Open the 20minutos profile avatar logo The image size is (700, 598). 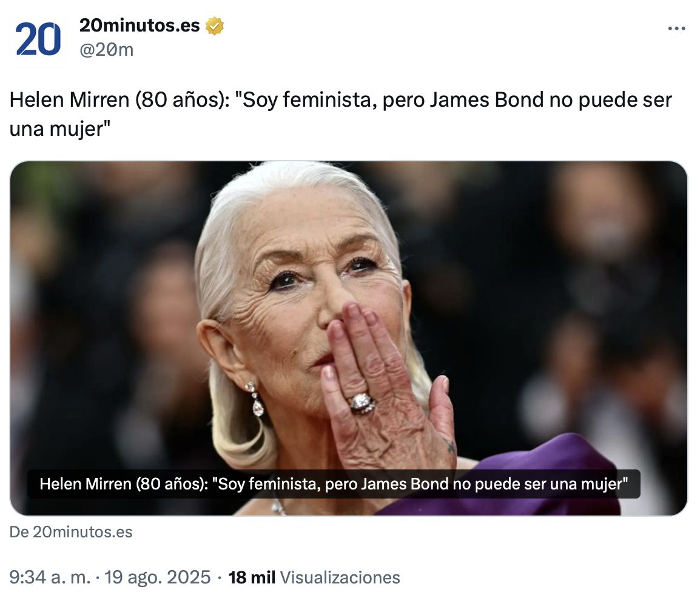pyautogui.click(x=38, y=38)
